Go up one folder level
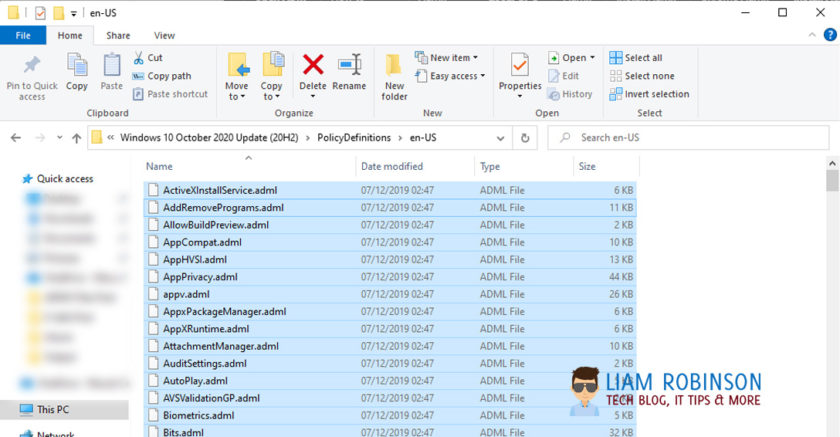Viewport: 840px width, 437px height. [77, 138]
